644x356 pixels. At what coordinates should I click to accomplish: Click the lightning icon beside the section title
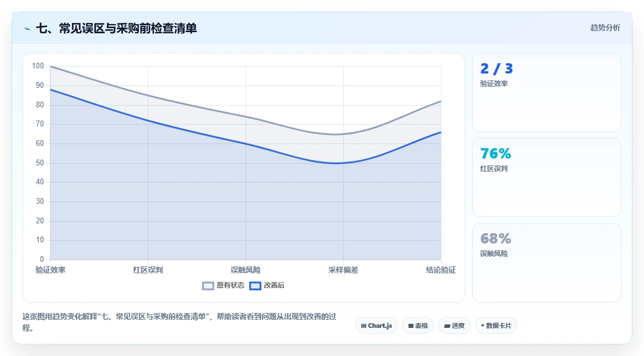(x=28, y=29)
